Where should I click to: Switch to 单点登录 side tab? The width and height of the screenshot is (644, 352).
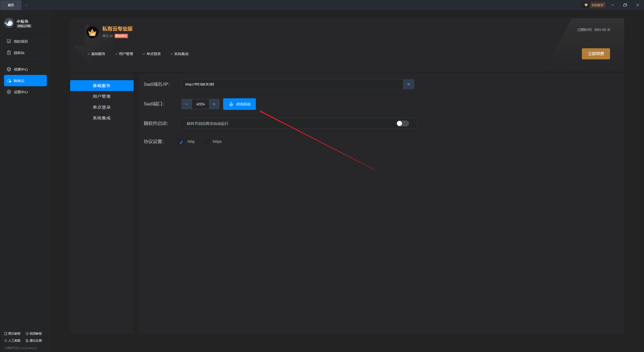(102, 107)
